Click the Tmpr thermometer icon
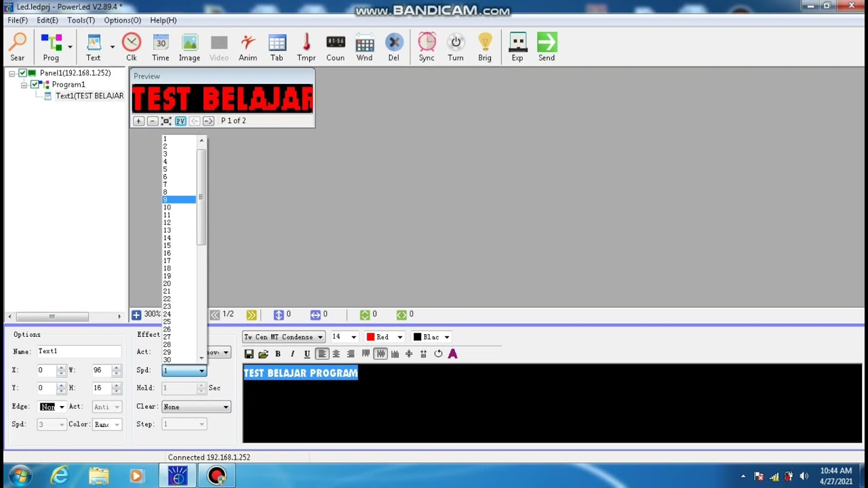868x488 pixels. pos(306,47)
